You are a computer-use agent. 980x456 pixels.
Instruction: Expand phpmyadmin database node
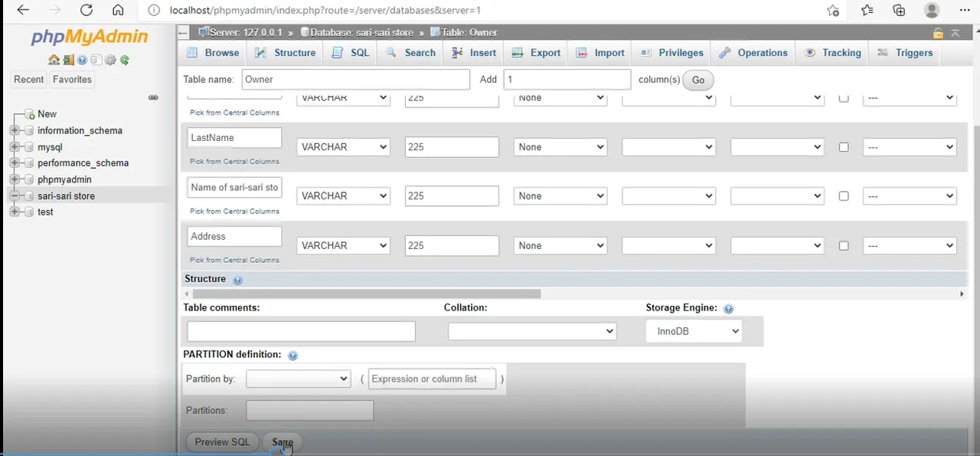click(x=15, y=179)
